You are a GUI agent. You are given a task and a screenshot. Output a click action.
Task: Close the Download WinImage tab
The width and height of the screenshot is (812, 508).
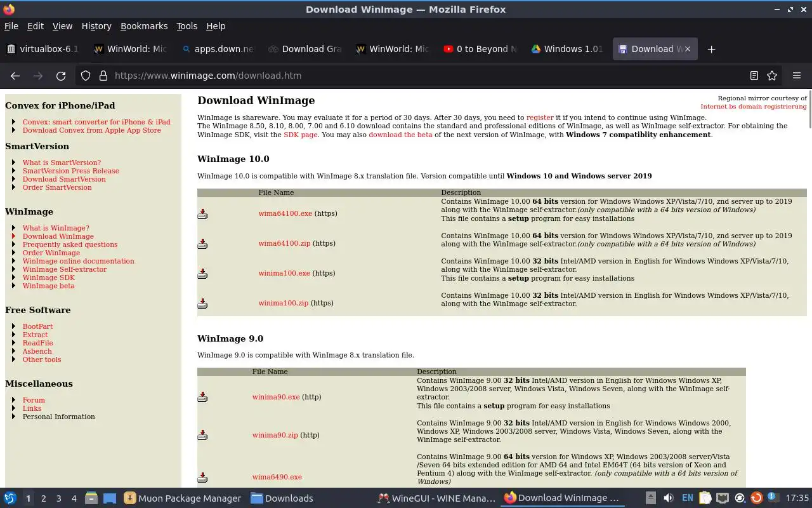[687, 49]
